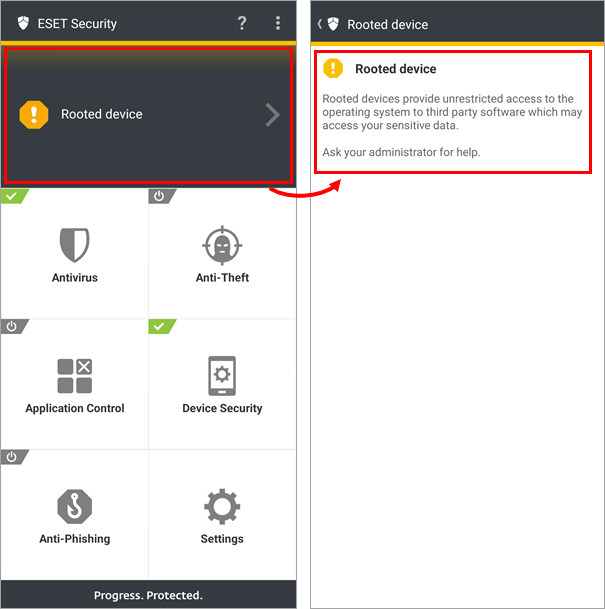
Task: Open the Anti-Phishing hook icon
Action: 75,506
